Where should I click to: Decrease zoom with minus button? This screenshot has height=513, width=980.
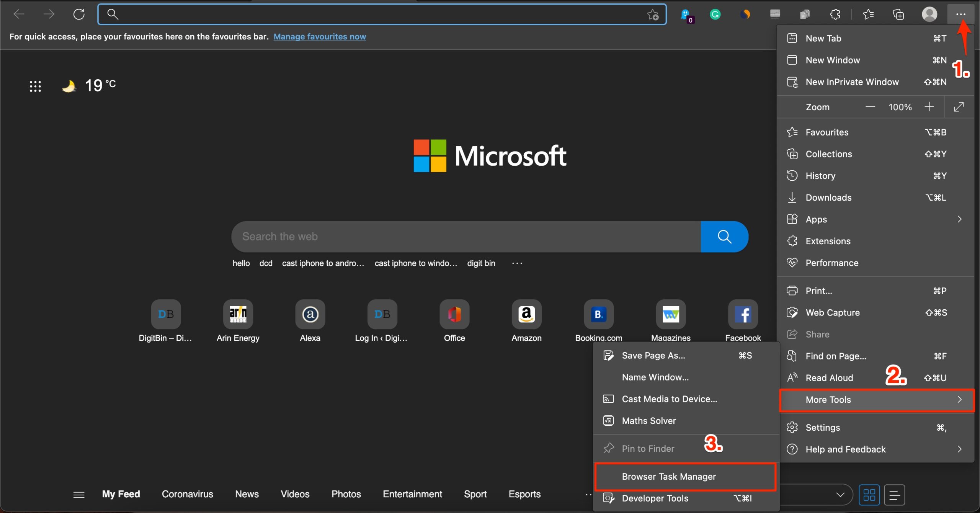870,107
